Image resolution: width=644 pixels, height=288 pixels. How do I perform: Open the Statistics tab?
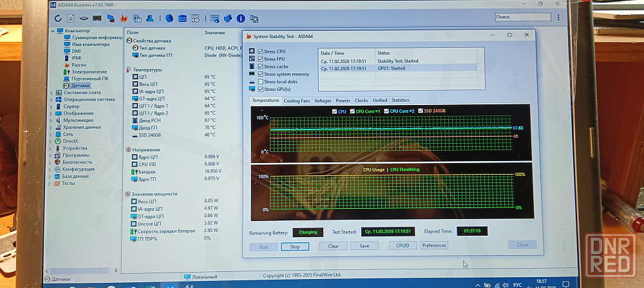coord(400,101)
